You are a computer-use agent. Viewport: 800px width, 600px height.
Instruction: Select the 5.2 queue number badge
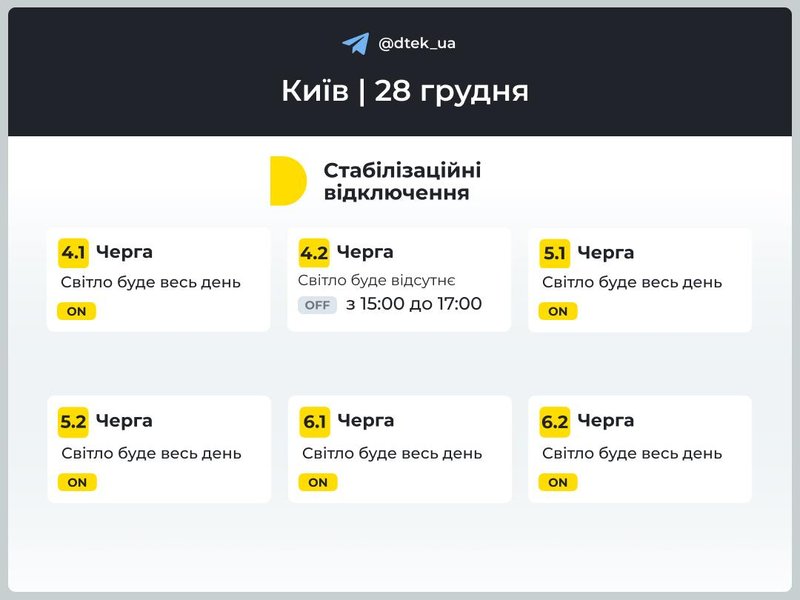[x=73, y=422]
